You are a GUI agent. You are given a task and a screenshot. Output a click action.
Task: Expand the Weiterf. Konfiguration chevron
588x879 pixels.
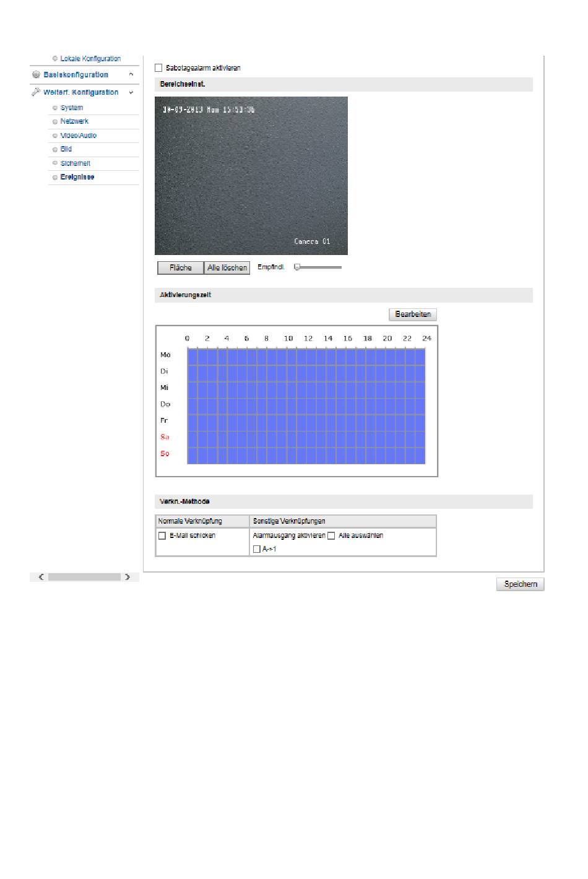(x=131, y=92)
